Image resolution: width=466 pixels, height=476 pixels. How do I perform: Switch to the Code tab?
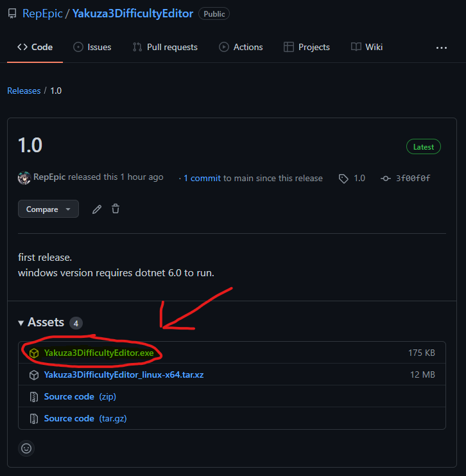(35, 47)
